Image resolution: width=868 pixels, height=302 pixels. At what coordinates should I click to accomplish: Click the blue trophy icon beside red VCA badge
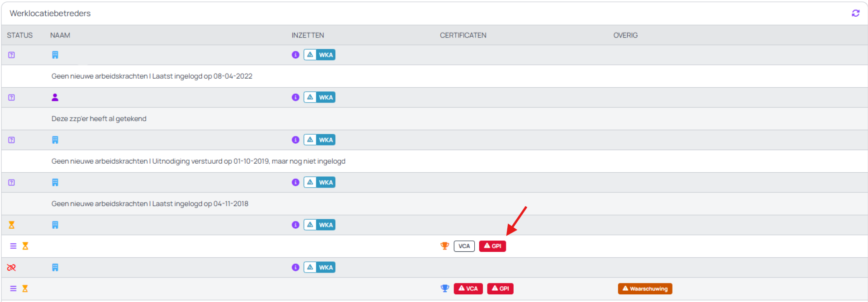click(444, 288)
